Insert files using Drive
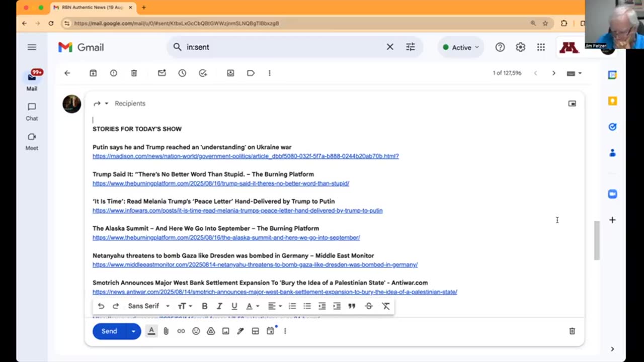Viewport: 644px width, 362px height. tap(211, 331)
